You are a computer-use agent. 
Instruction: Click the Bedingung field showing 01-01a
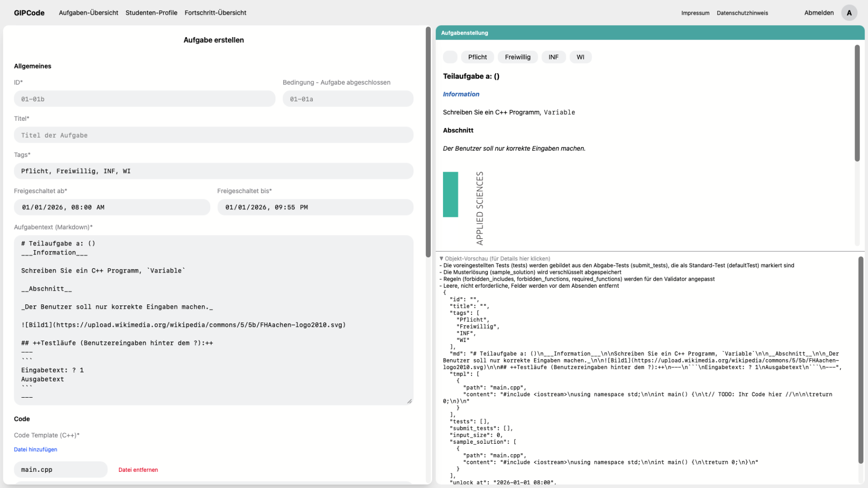348,99
